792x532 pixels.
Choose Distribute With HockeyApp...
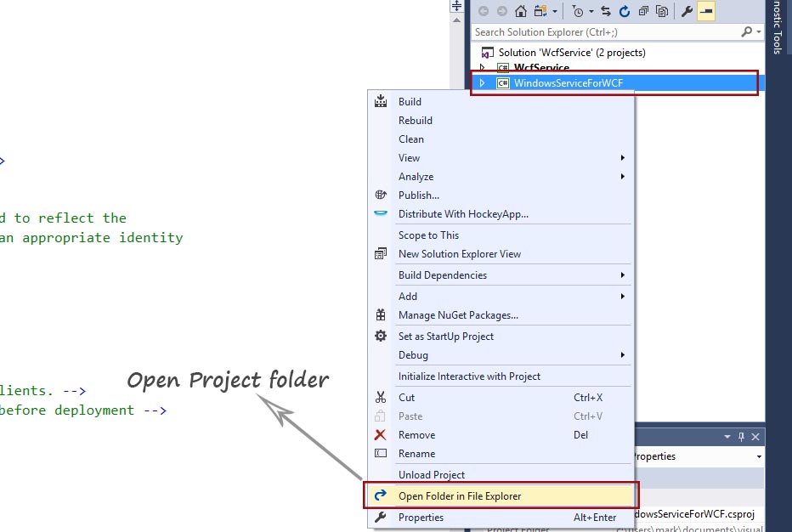click(500, 213)
